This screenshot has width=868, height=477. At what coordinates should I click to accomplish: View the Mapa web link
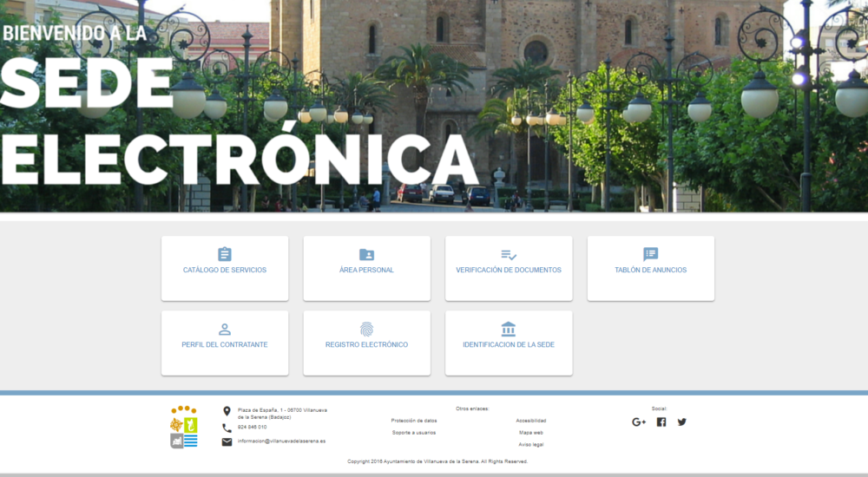pos(531,432)
